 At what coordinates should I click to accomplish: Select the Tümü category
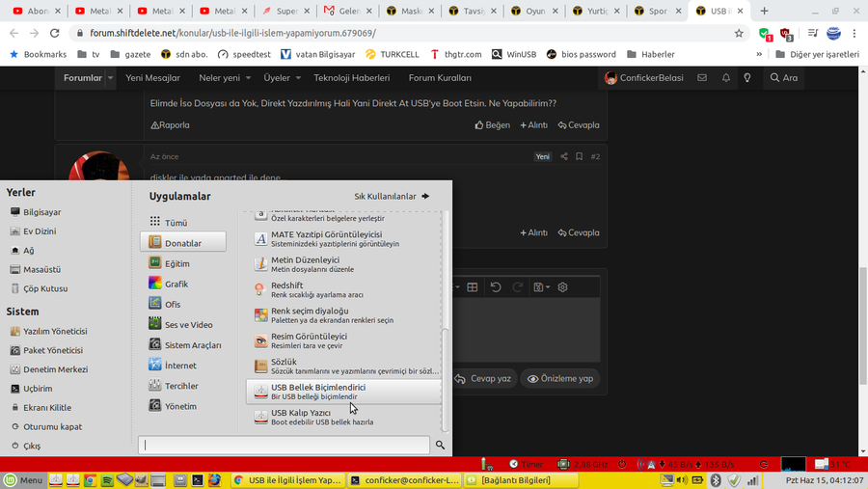[x=183, y=223]
